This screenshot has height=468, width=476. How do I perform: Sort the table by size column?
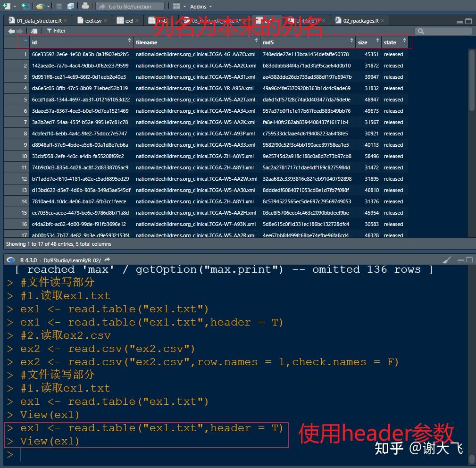(x=368, y=42)
